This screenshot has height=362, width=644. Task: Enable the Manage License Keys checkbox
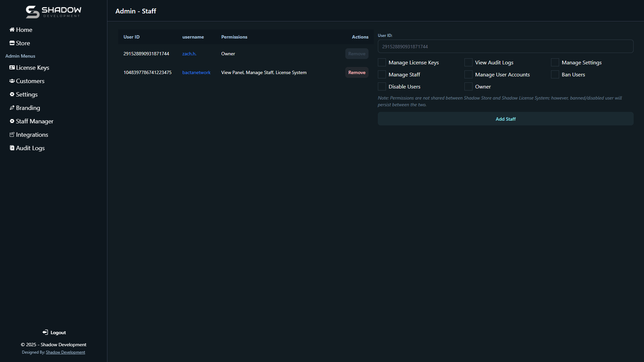coord(382,62)
